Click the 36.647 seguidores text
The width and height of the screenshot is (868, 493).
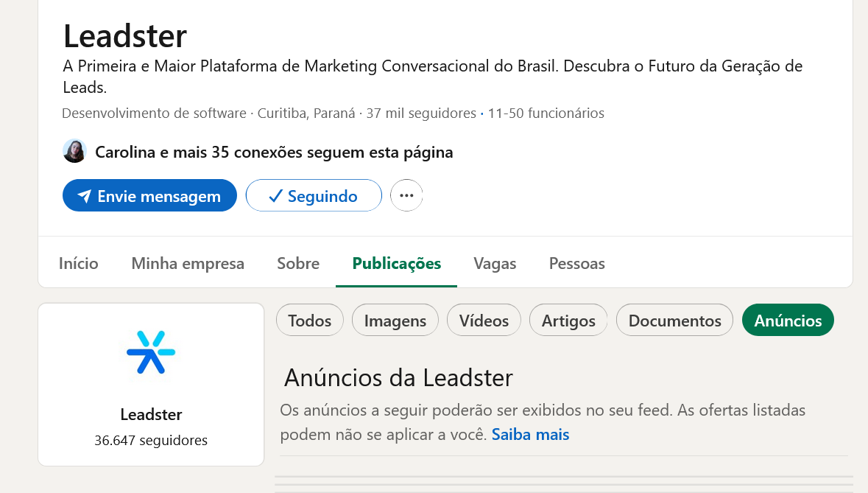pyautogui.click(x=151, y=441)
